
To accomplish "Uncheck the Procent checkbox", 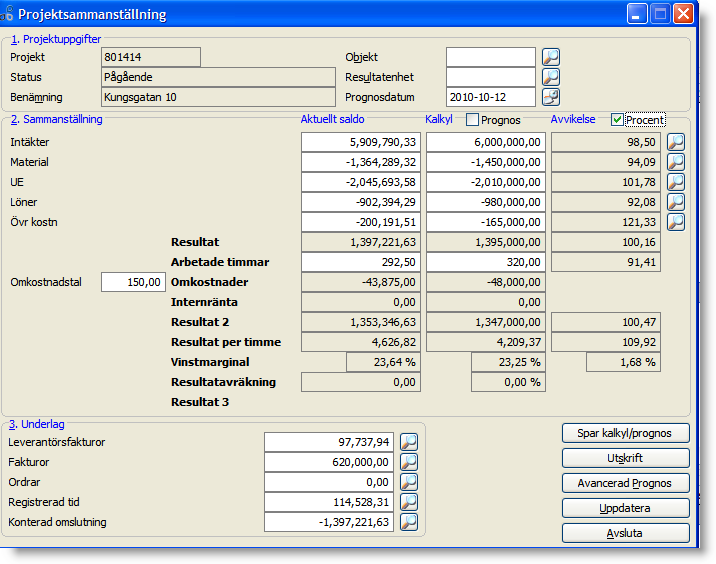I will click(x=617, y=120).
